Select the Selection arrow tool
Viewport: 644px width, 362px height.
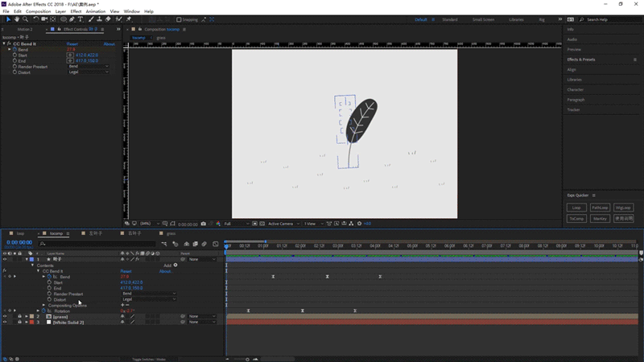8,19
